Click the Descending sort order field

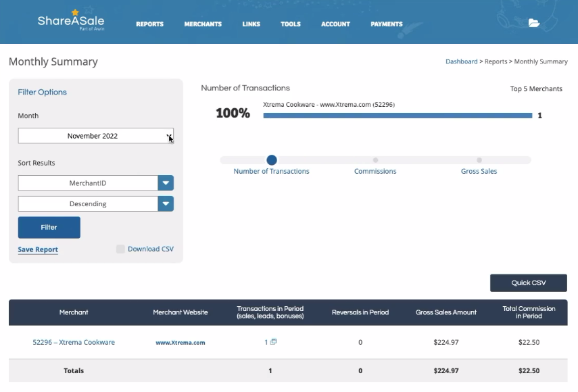[88, 203]
